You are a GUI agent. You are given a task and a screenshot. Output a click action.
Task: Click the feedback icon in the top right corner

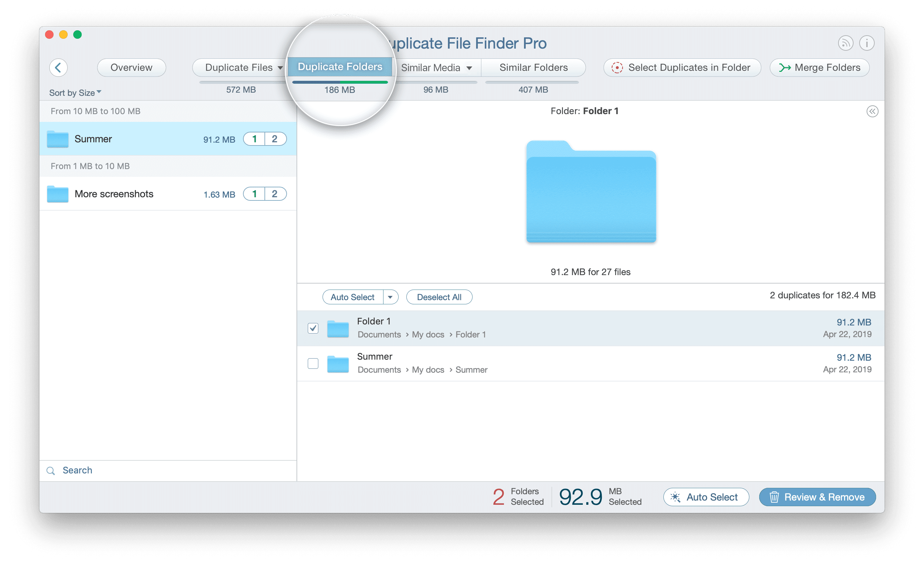(845, 43)
